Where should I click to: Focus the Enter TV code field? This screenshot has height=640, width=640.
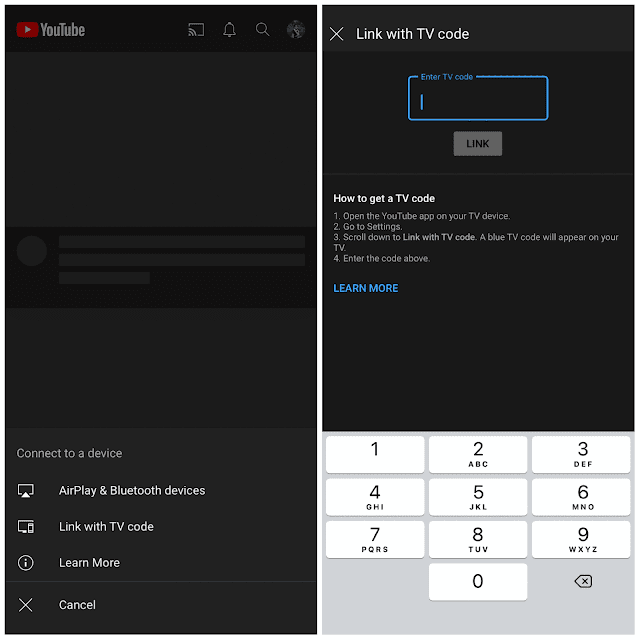click(x=478, y=98)
